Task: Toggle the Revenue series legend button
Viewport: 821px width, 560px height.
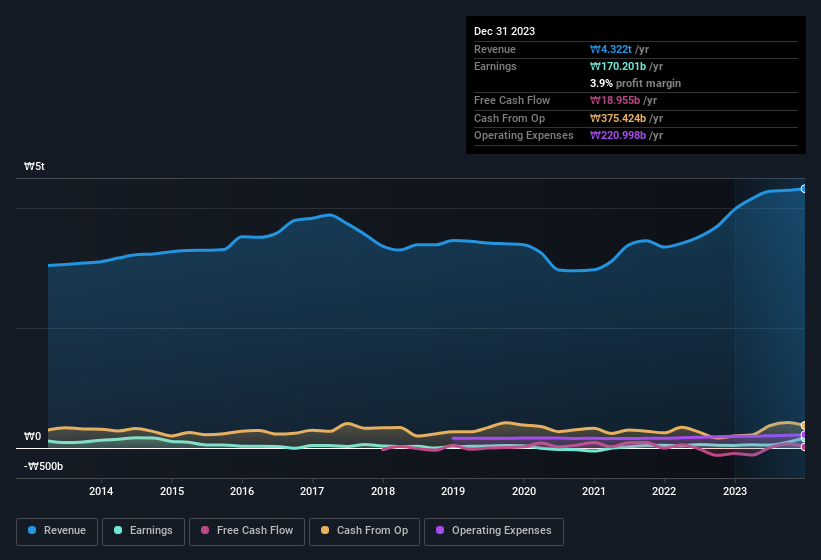Action: tap(57, 530)
